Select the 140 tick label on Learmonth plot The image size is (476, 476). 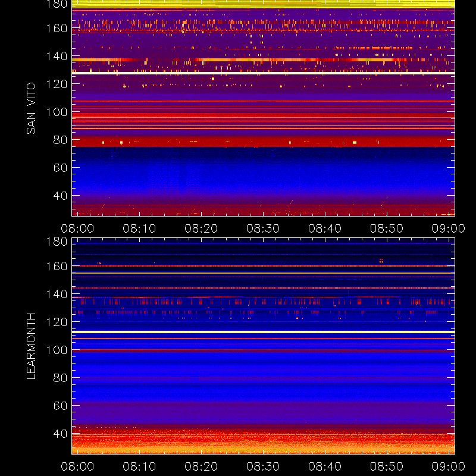[57, 294]
